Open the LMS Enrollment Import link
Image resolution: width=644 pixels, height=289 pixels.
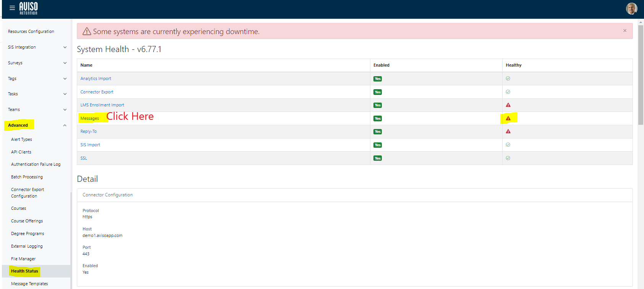coord(102,105)
